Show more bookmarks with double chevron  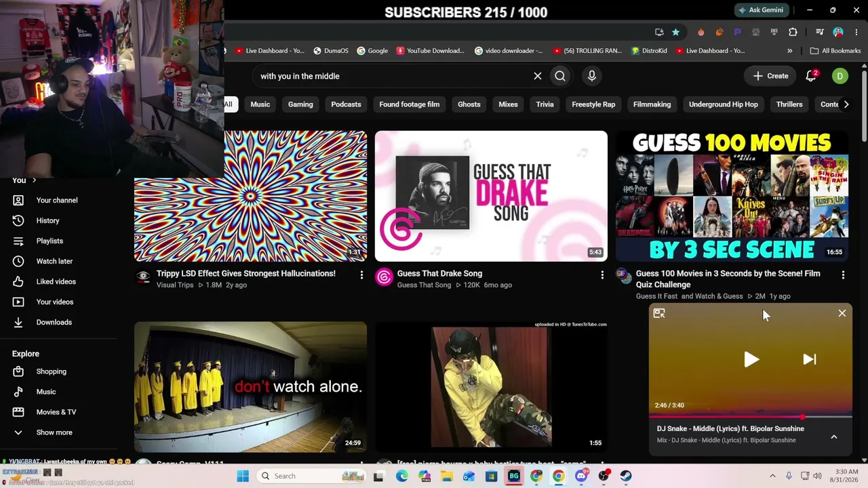coord(789,51)
